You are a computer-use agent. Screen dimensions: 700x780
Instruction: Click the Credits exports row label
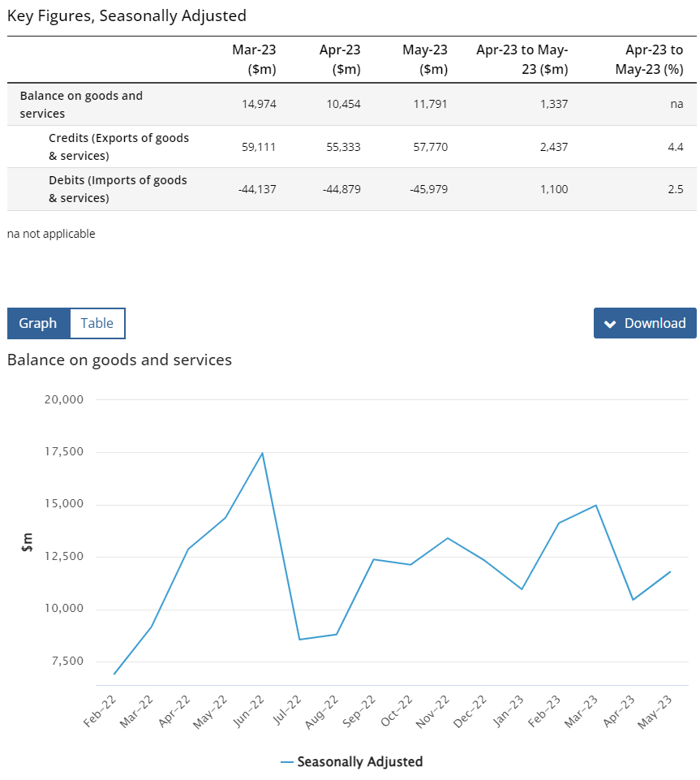(118, 147)
